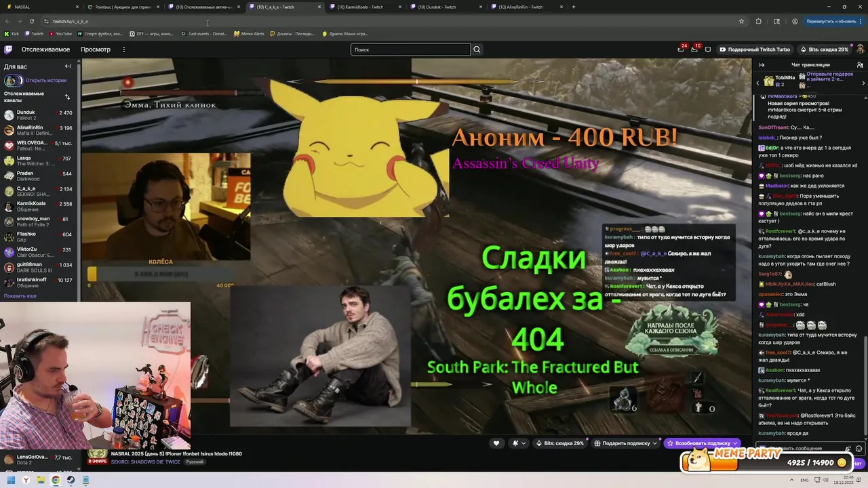Open the YouTube bookmark
Image resolution: width=868 pixels, height=488 pixels.
tap(60, 34)
